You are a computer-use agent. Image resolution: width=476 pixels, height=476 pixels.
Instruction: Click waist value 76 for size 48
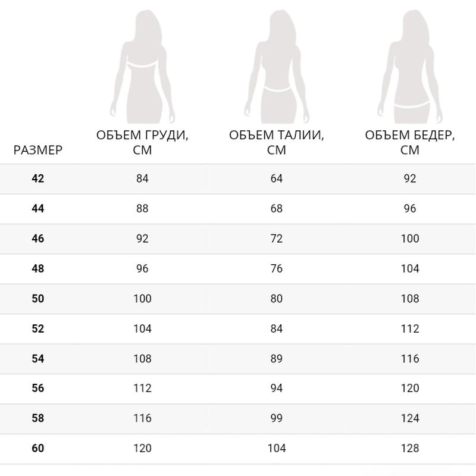(277, 269)
